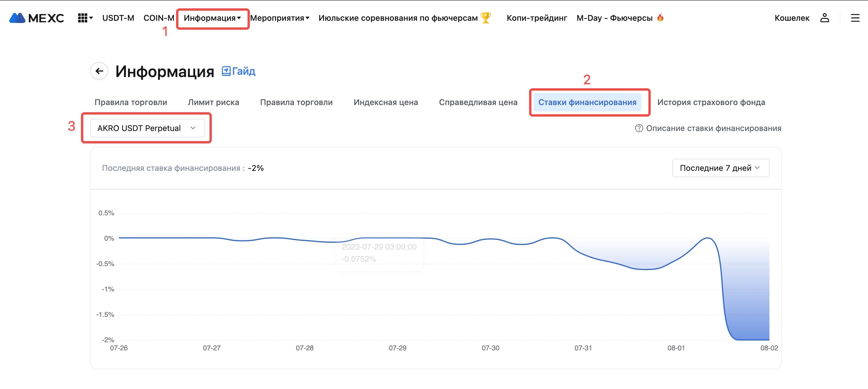Click the question mark help icon

[x=639, y=128]
